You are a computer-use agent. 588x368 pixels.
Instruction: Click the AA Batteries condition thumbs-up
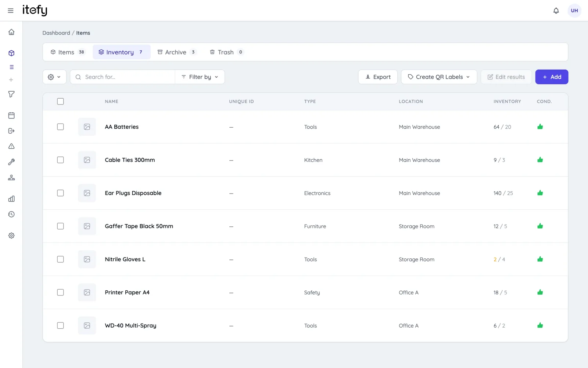click(x=540, y=127)
